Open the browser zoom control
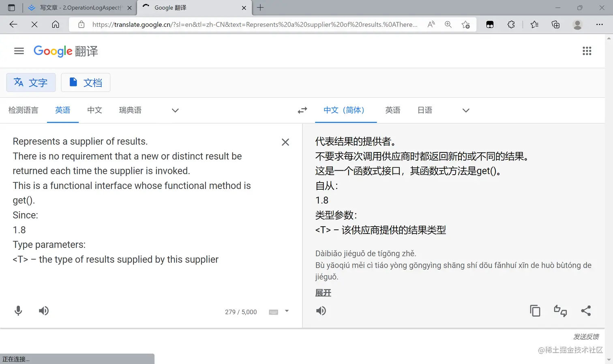Viewport: 613px width, 364px height. point(448,24)
